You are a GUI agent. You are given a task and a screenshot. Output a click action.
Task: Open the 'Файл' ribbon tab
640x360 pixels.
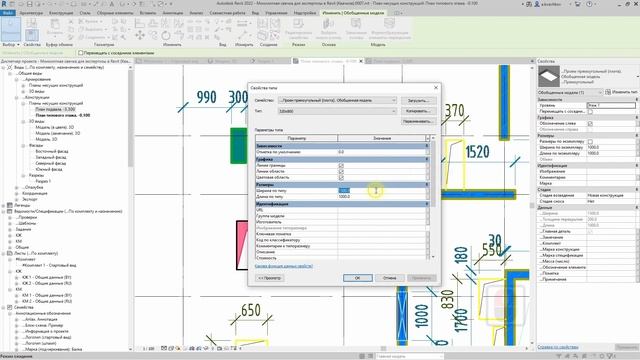8,13
